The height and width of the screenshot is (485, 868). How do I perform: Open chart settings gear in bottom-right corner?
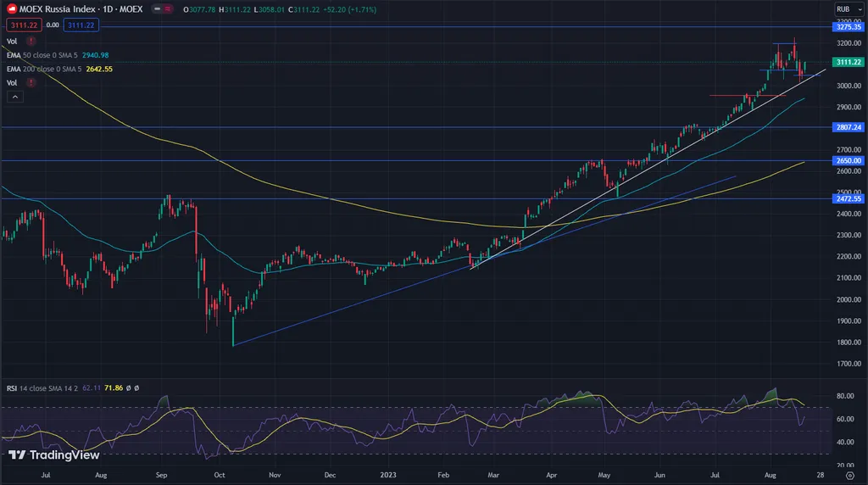click(850, 477)
